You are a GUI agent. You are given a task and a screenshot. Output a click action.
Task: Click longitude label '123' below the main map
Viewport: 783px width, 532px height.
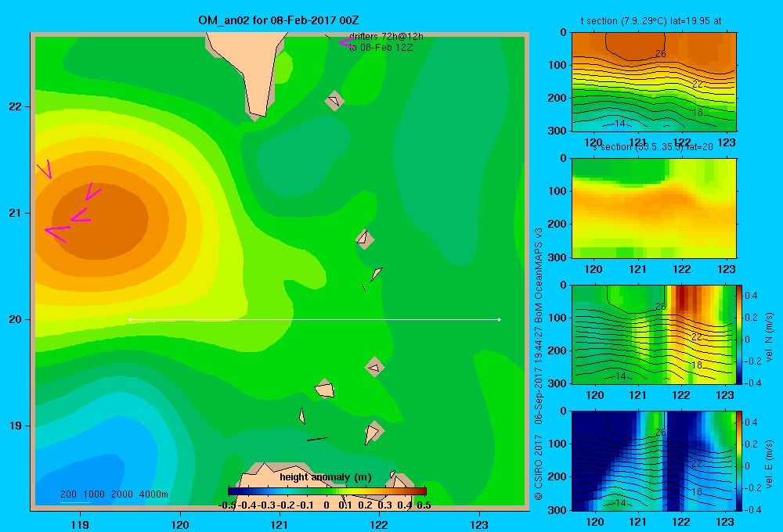coord(479,524)
